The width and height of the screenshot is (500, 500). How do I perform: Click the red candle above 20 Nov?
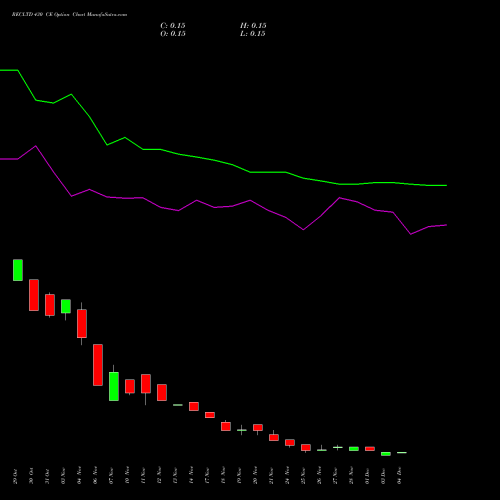pyautogui.click(x=258, y=428)
